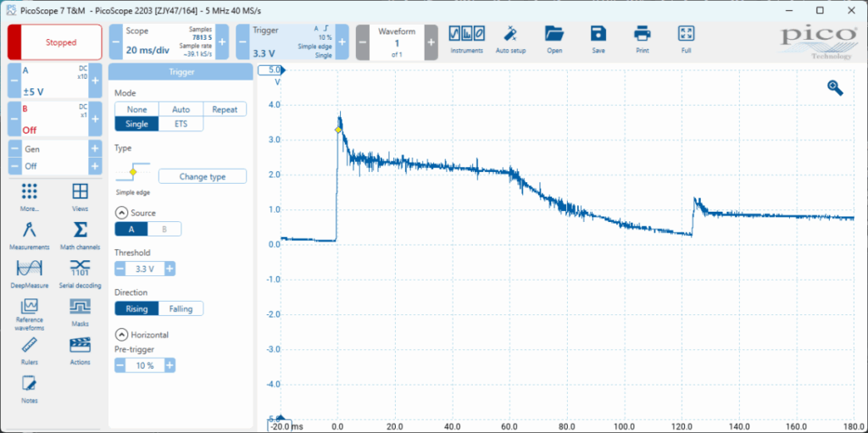Set trigger direction to Falling
Viewport: 868px width, 433px height.
coord(181,308)
